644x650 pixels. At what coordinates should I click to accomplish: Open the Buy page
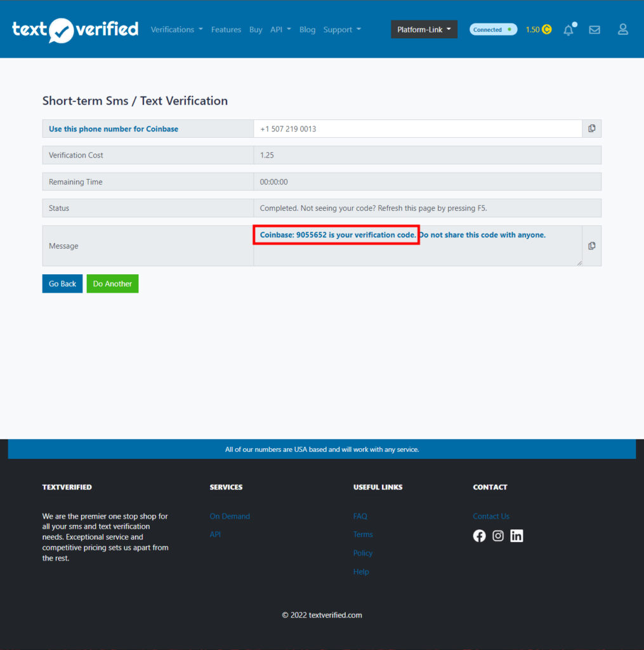click(x=256, y=29)
